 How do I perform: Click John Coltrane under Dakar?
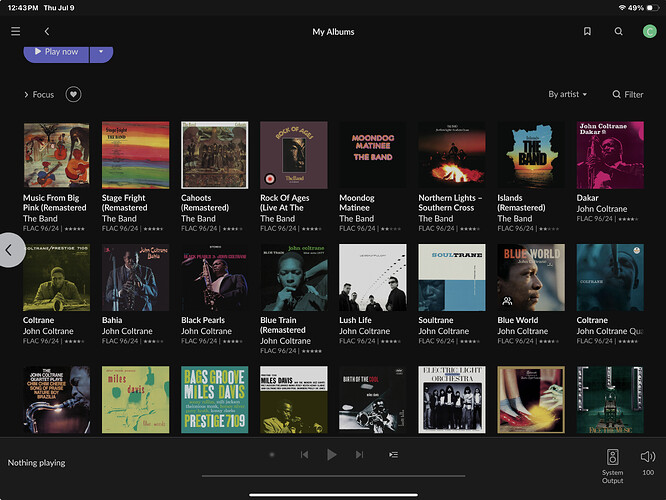point(601,209)
